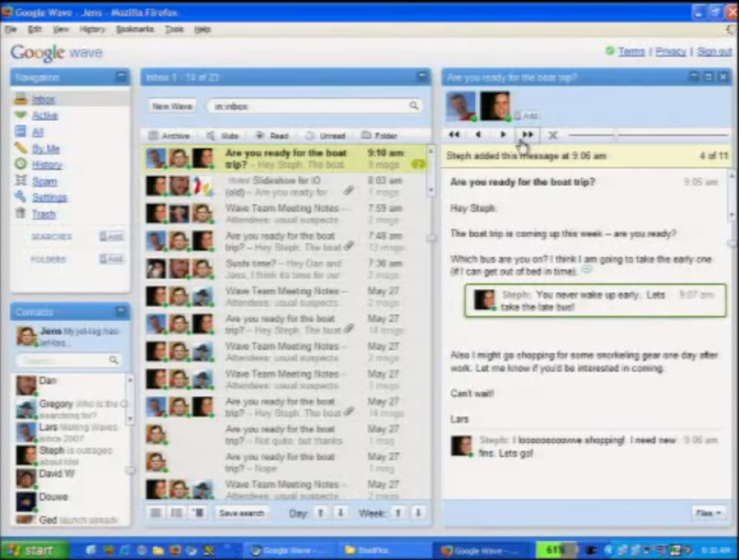Open History in the navigation panel
This screenshot has height=560, width=739.
[x=47, y=164]
